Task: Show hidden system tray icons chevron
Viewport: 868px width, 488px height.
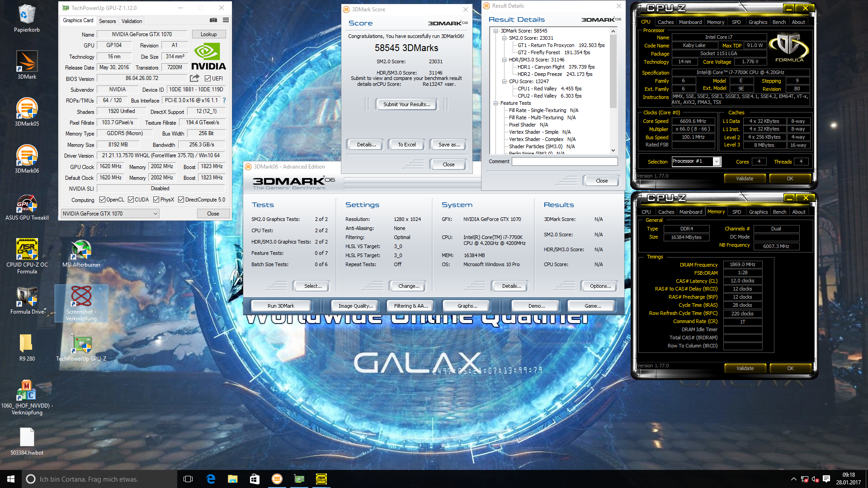Action: [793, 479]
